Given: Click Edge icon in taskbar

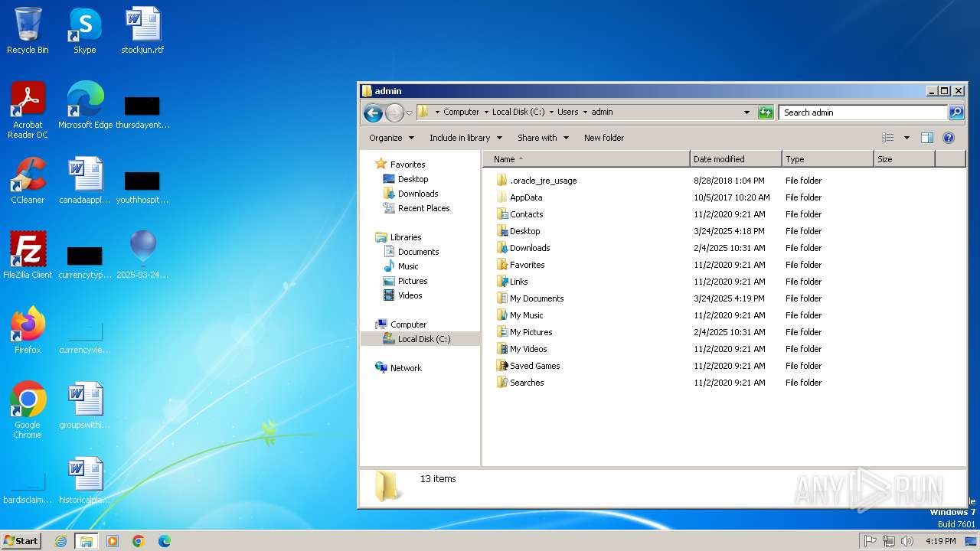Looking at the screenshot, I should 165,541.
